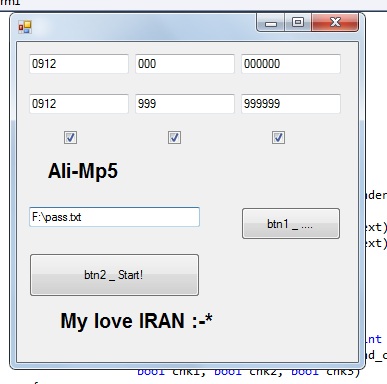Viewport: 387px width, 384px height.
Task: Close the form window
Action: pyautogui.click(x=335, y=23)
